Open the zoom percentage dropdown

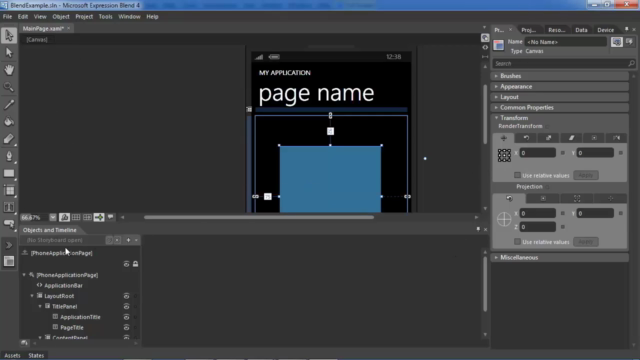53,217
